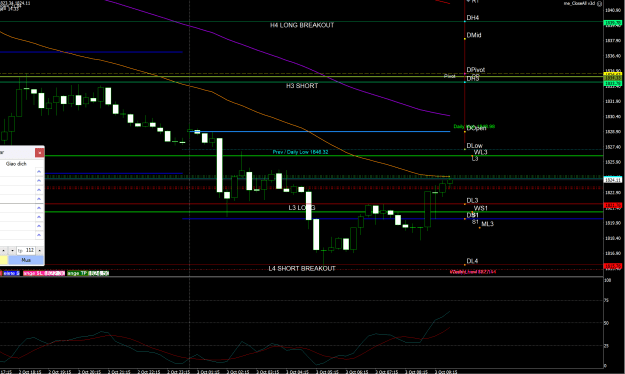Click the 25 level on indicator scale

click(606, 346)
